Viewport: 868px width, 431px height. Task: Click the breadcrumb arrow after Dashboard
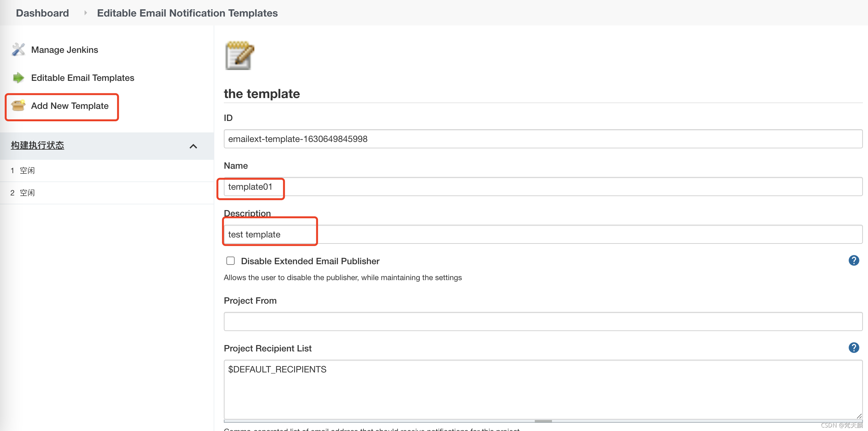85,13
